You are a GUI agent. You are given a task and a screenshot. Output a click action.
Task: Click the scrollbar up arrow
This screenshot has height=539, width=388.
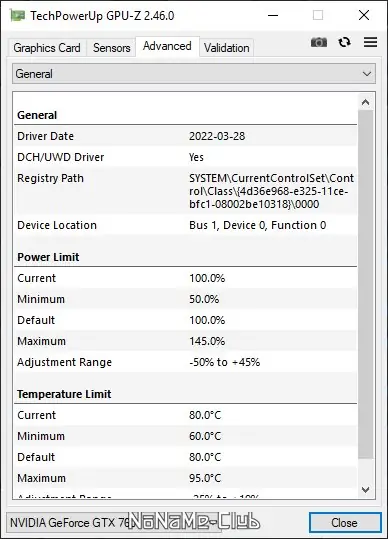click(366, 102)
